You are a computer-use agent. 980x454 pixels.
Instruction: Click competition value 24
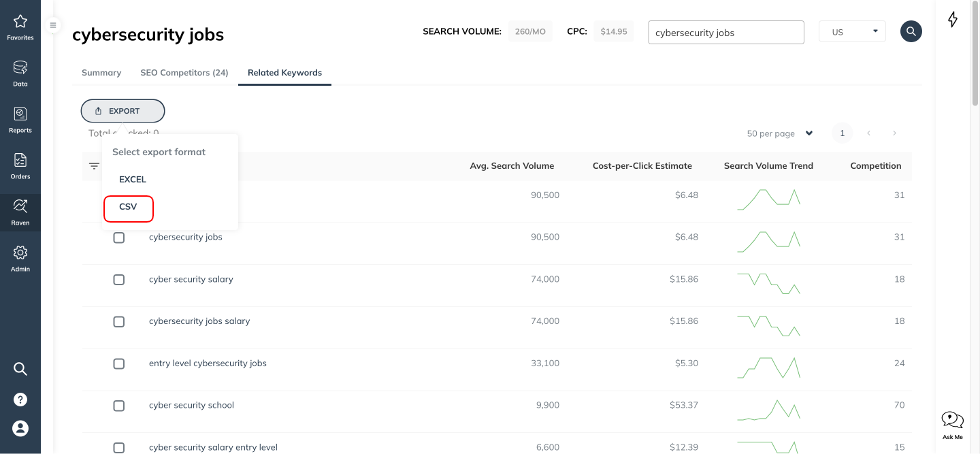pyautogui.click(x=900, y=363)
